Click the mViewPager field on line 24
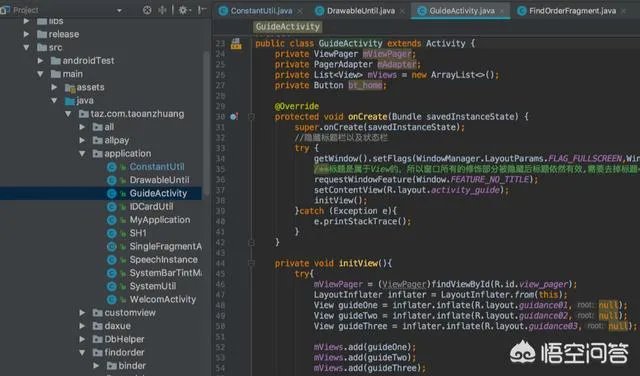Viewport: 640px width, 376px height. 387,54
